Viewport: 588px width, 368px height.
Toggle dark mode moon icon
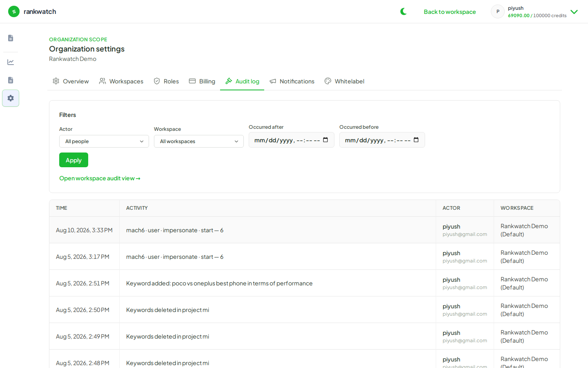pyautogui.click(x=403, y=11)
